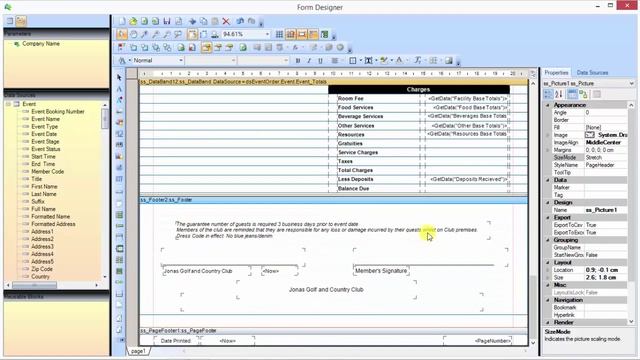Click the open folder icon in top toolbar
The width and height of the screenshot is (640, 360).
pyautogui.click(x=133, y=21)
